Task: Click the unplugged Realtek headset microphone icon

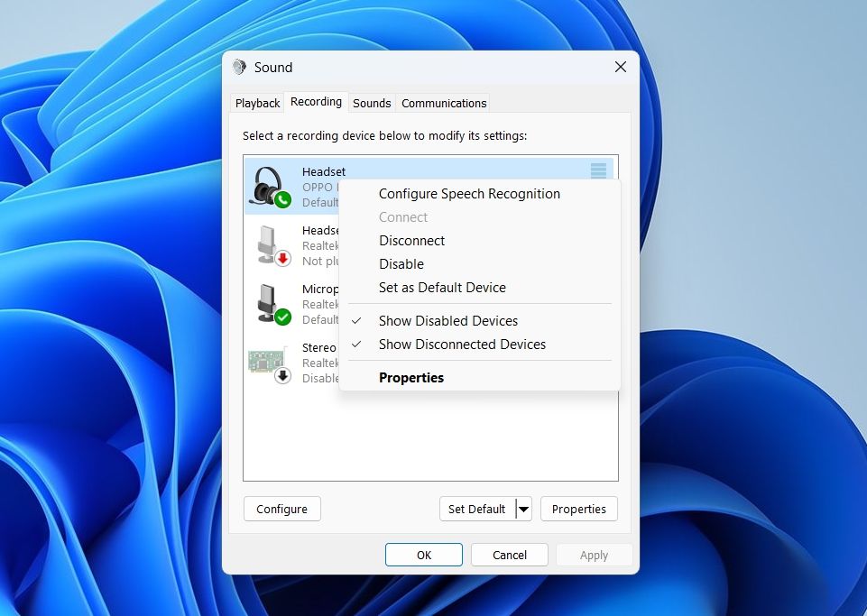Action: click(x=271, y=244)
